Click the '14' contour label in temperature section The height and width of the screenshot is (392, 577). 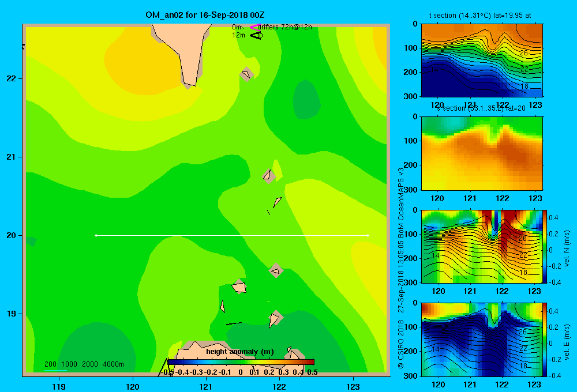click(x=434, y=69)
